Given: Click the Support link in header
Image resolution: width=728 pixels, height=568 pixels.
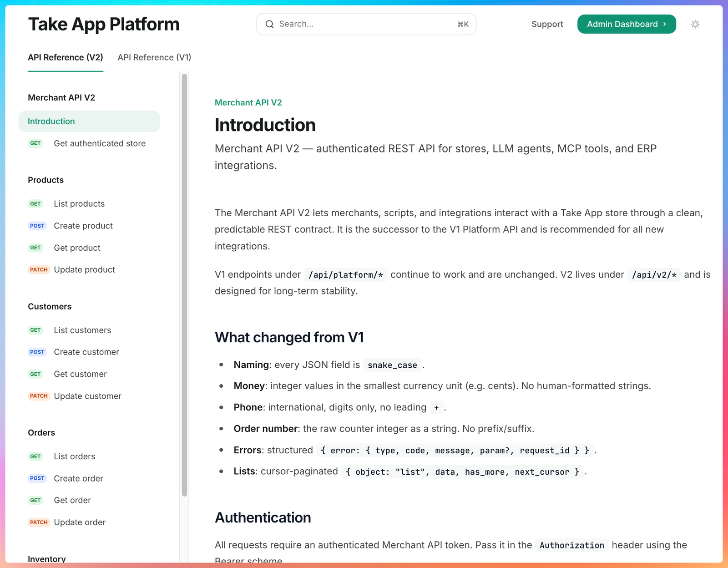Looking at the screenshot, I should (x=547, y=24).
